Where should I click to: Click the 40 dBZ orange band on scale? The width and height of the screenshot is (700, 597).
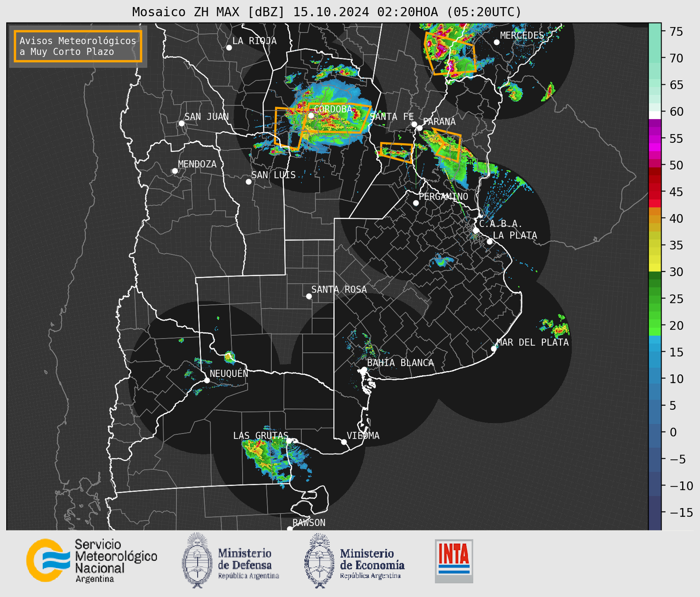pos(655,219)
